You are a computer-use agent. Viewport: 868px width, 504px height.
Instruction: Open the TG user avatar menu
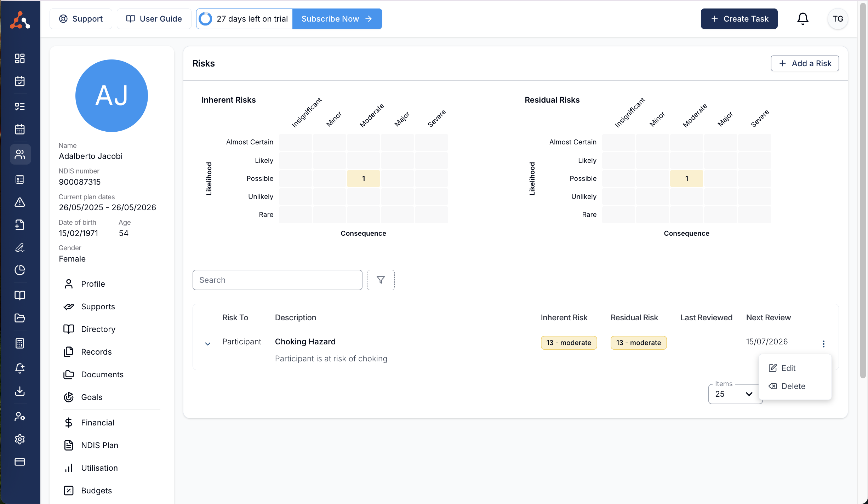tap(838, 19)
